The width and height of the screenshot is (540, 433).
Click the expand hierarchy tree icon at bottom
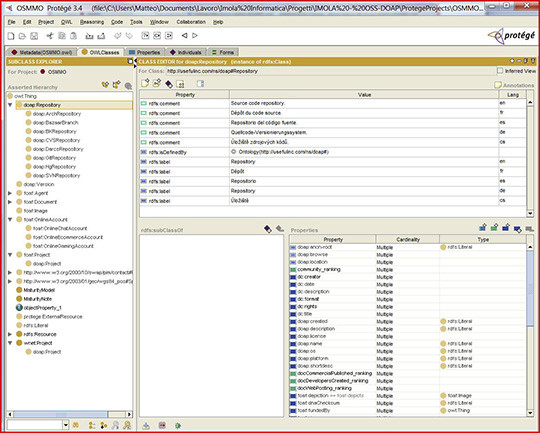pyautogui.click(x=92, y=426)
